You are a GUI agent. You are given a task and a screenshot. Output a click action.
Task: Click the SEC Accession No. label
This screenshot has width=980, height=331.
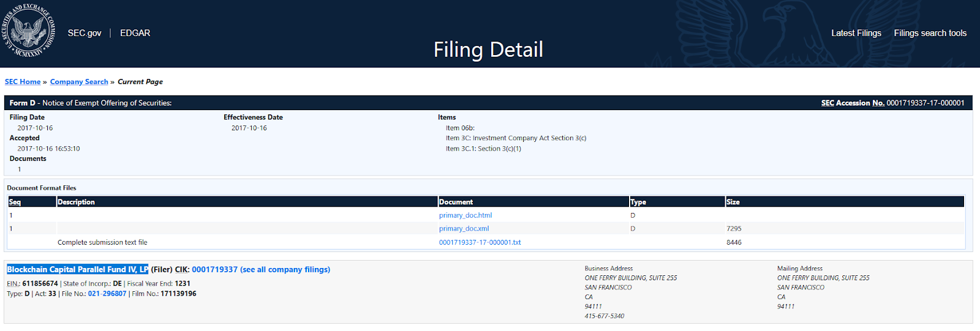pyautogui.click(x=853, y=103)
